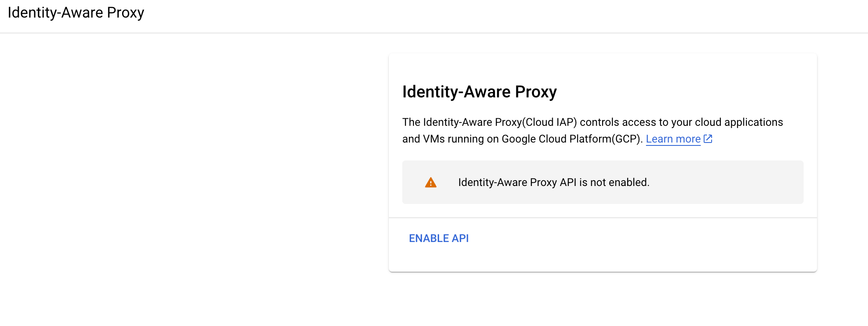Click the blank page area below the card
Screen dimensions: 868x326
(x=602, y=301)
